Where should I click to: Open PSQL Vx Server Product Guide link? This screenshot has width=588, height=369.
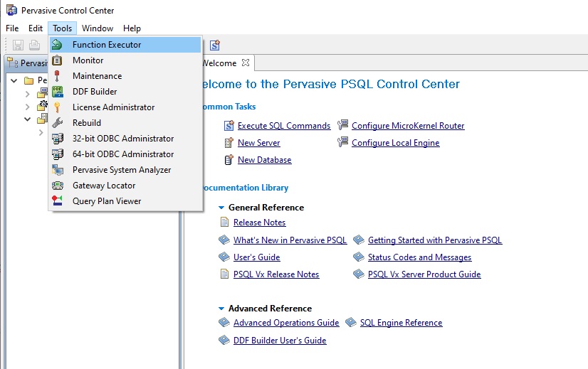pyautogui.click(x=424, y=274)
